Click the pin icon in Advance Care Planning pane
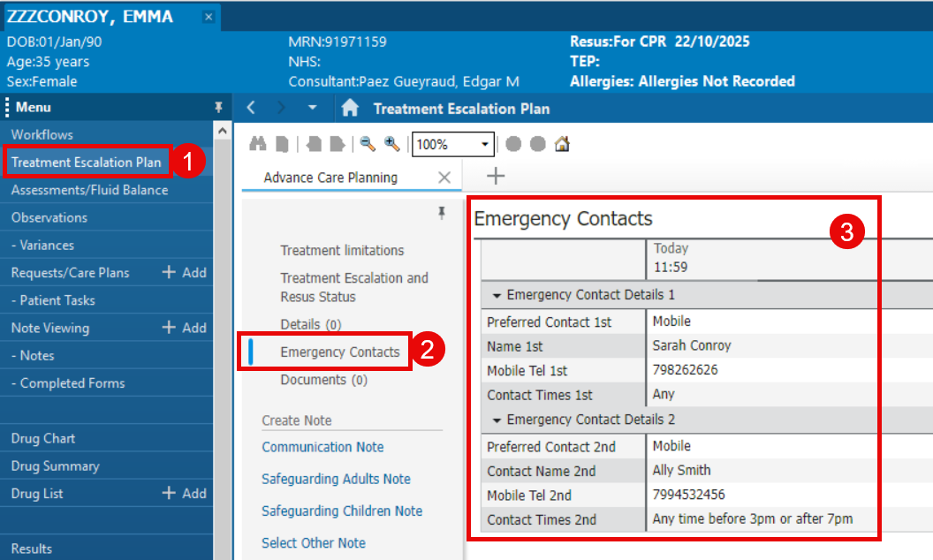 click(442, 213)
